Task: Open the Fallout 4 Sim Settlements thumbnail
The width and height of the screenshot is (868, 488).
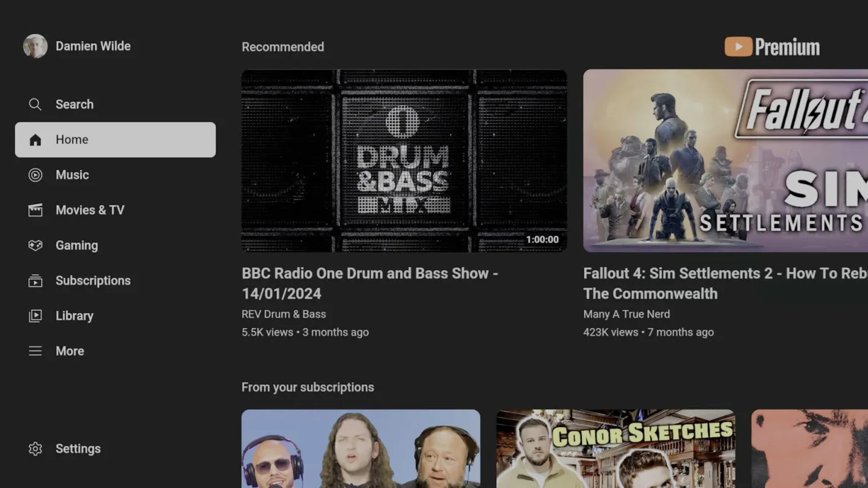Action: click(725, 161)
